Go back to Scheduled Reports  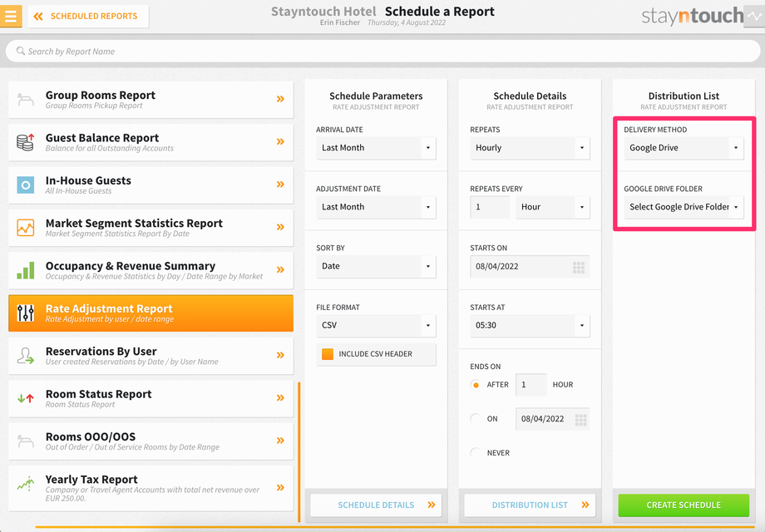(88, 16)
